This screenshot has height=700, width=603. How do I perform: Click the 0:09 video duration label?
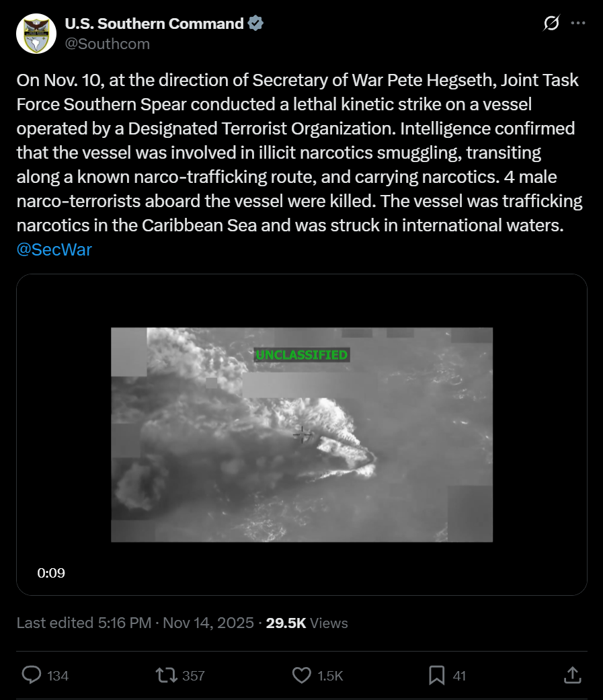[51, 573]
